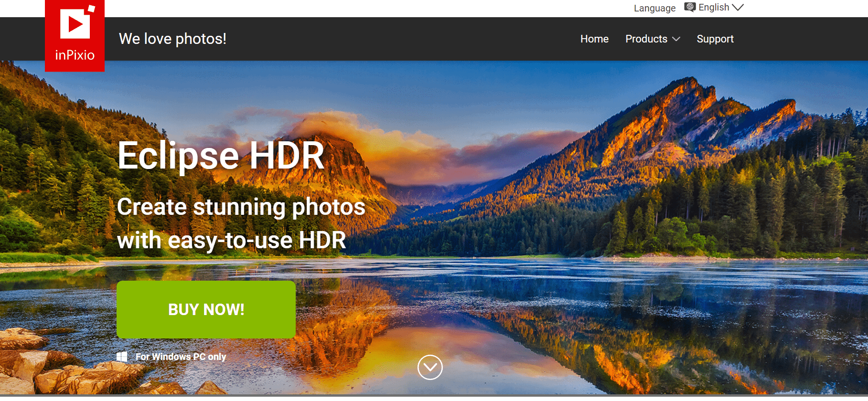Image resolution: width=868 pixels, height=401 pixels.
Task: Open the Products menu
Action: 646,39
